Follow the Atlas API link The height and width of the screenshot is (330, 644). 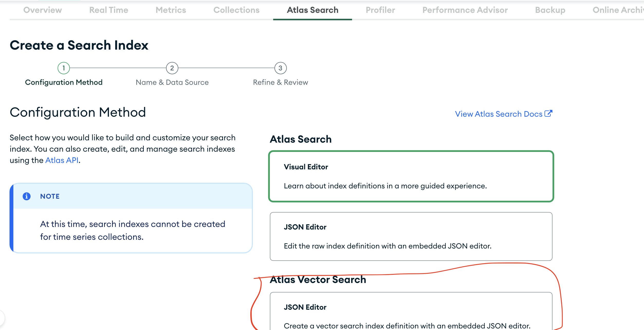62,160
